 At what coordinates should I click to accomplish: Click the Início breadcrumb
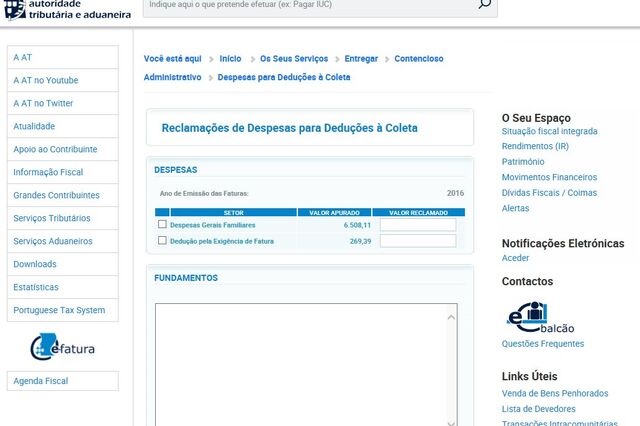tap(230, 59)
